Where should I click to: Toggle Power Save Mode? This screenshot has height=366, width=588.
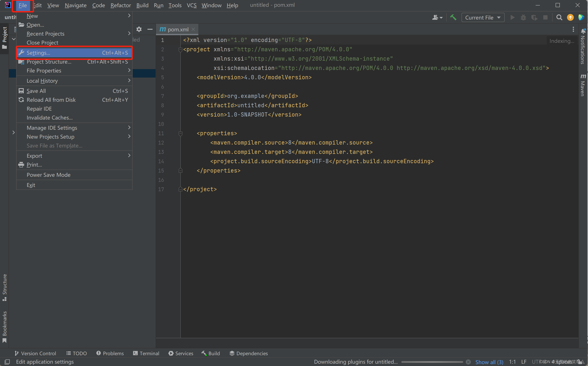coord(48,175)
